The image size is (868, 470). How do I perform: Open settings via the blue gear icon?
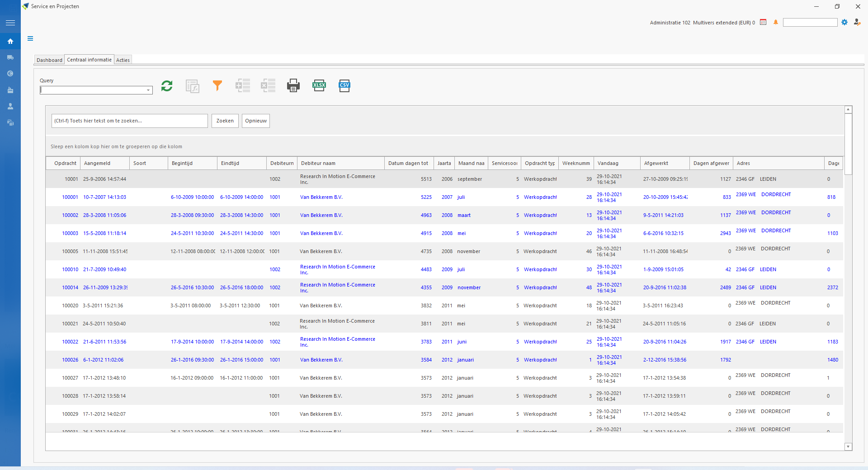coord(844,22)
